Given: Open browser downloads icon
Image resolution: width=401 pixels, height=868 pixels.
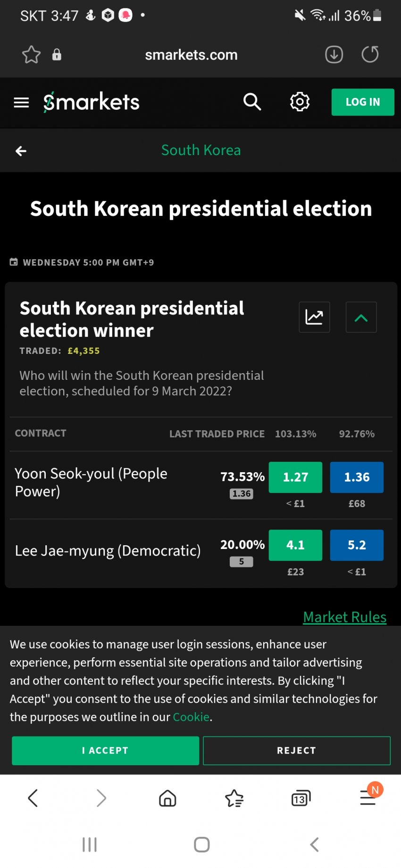Looking at the screenshot, I should coord(334,55).
